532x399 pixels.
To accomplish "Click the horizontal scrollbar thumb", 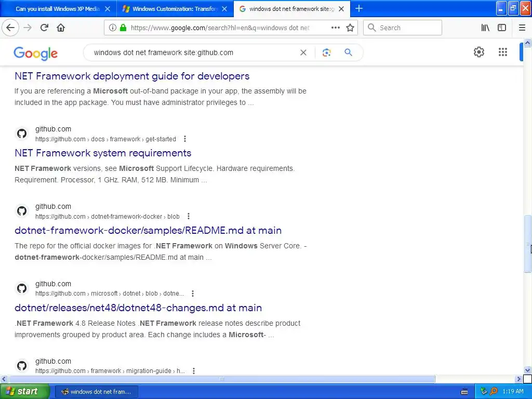I will click(222, 379).
